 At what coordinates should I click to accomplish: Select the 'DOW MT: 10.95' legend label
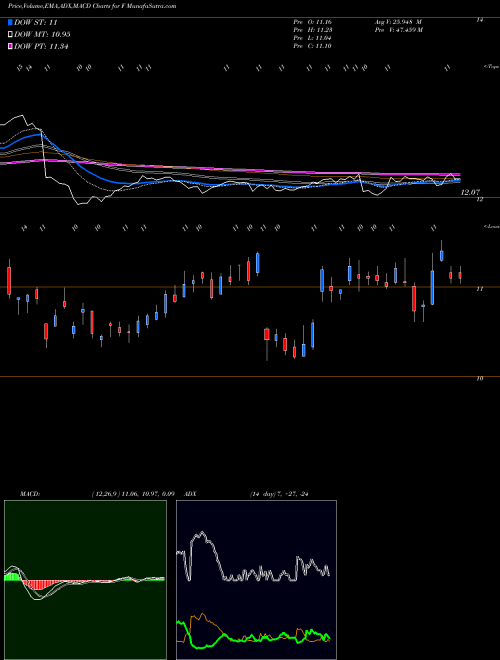coord(42,35)
